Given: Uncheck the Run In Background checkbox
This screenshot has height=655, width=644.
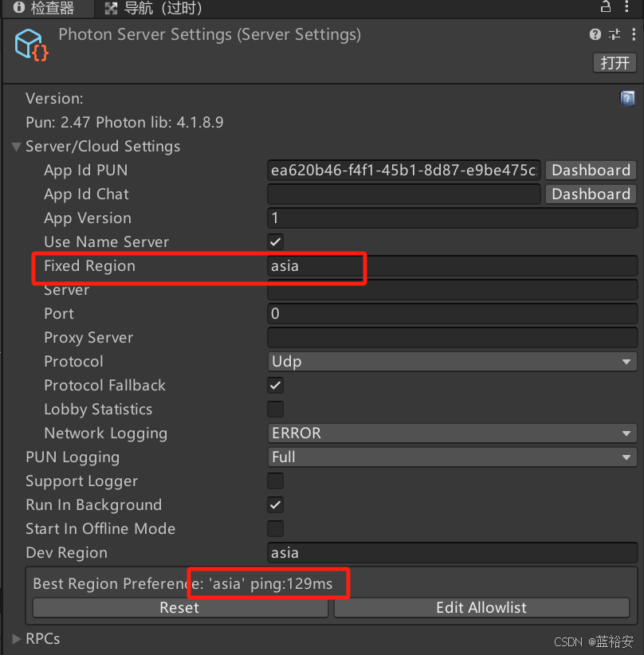Looking at the screenshot, I should tap(276, 505).
